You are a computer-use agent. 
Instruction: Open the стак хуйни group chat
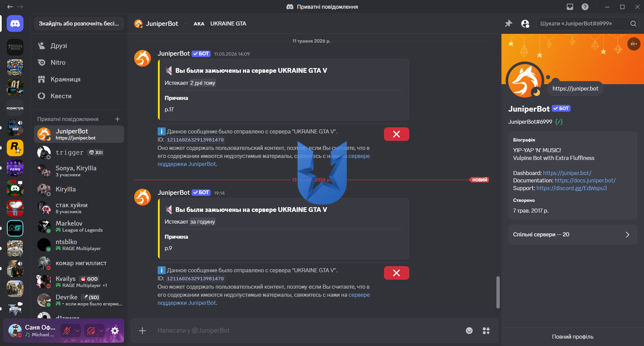79,208
